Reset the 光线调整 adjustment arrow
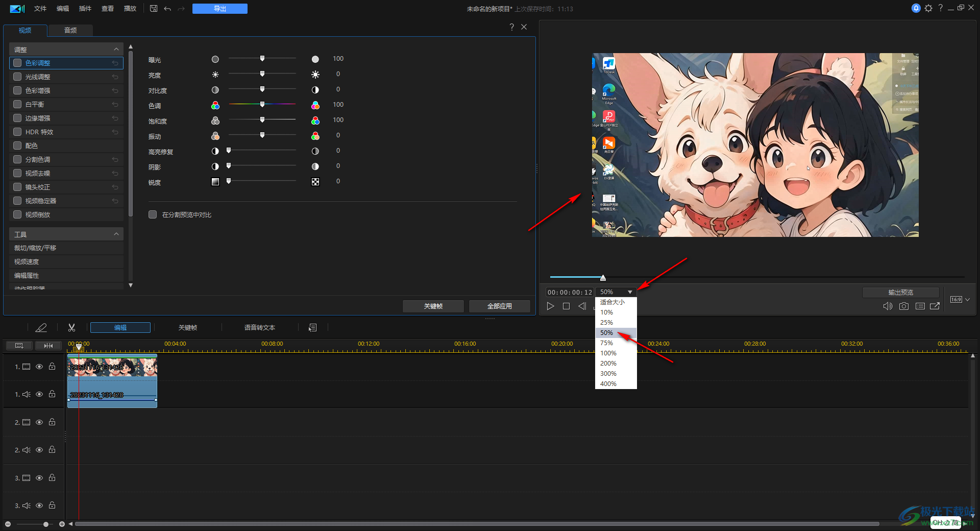The image size is (980, 531). pos(115,77)
